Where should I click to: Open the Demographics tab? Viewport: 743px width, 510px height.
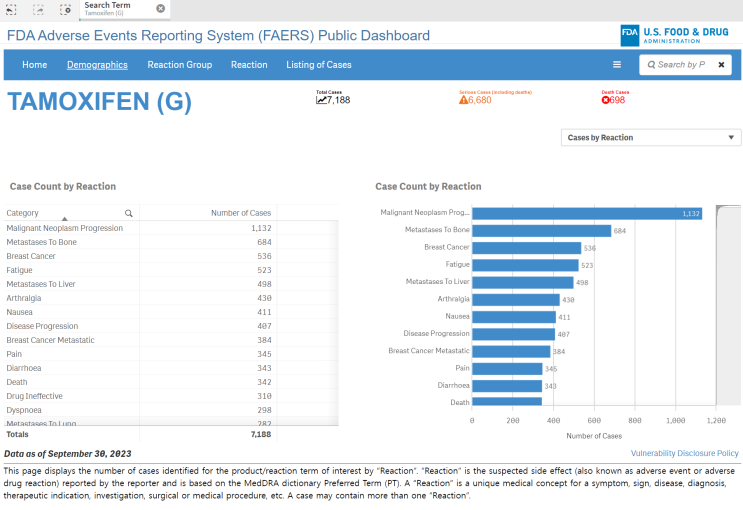(x=97, y=65)
